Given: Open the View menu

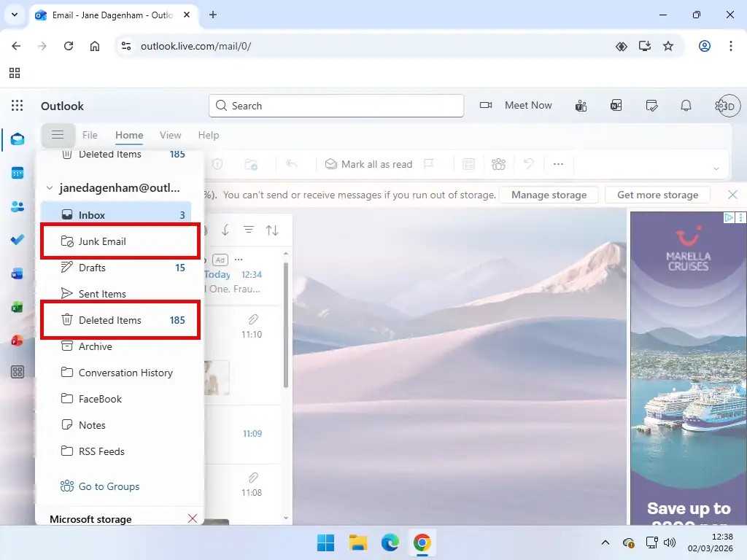Looking at the screenshot, I should coord(170,135).
